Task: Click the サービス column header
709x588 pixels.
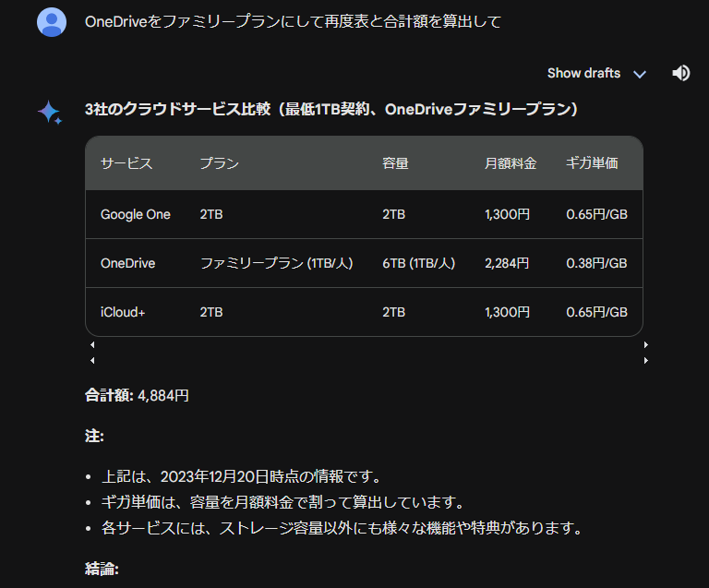Action: pos(126,163)
